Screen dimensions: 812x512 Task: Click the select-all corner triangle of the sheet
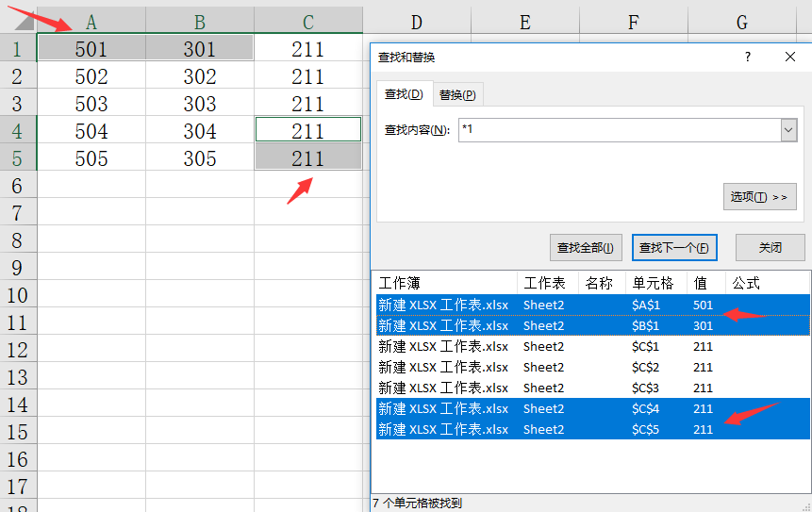pos(18,22)
